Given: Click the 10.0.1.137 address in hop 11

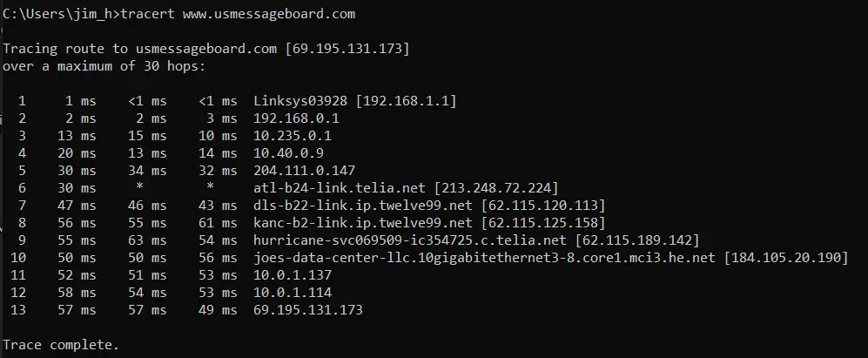Looking at the screenshot, I should [293, 275].
